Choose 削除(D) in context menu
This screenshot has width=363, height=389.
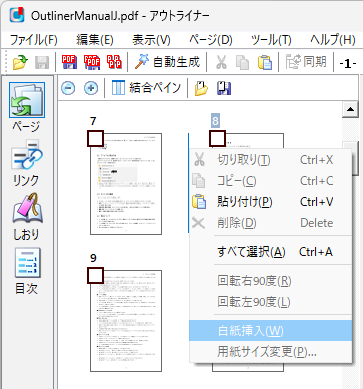click(x=270, y=223)
